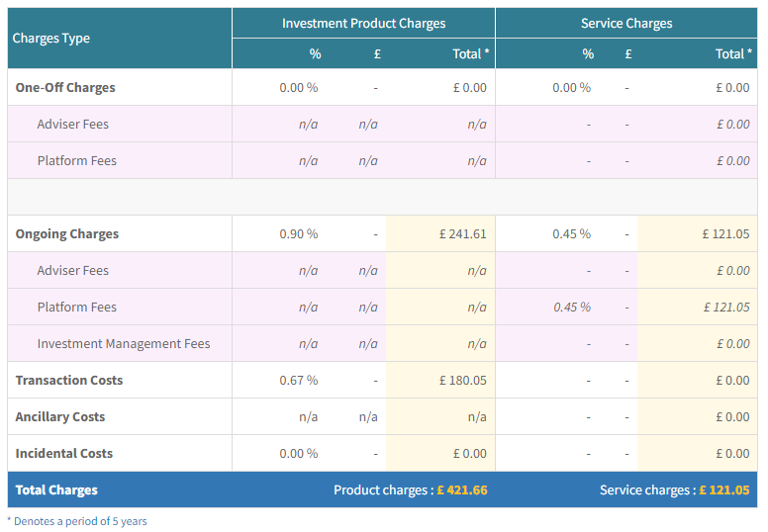Screen dimensions: 768x532
Task: Click the One-Off Charges row label
Action: [x=65, y=87]
